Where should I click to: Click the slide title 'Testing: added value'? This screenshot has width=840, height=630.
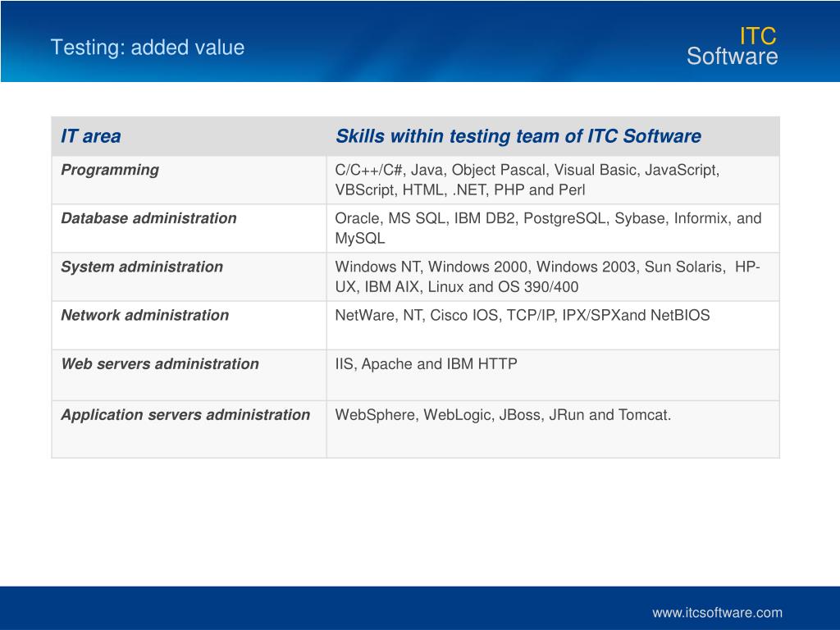(148, 47)
